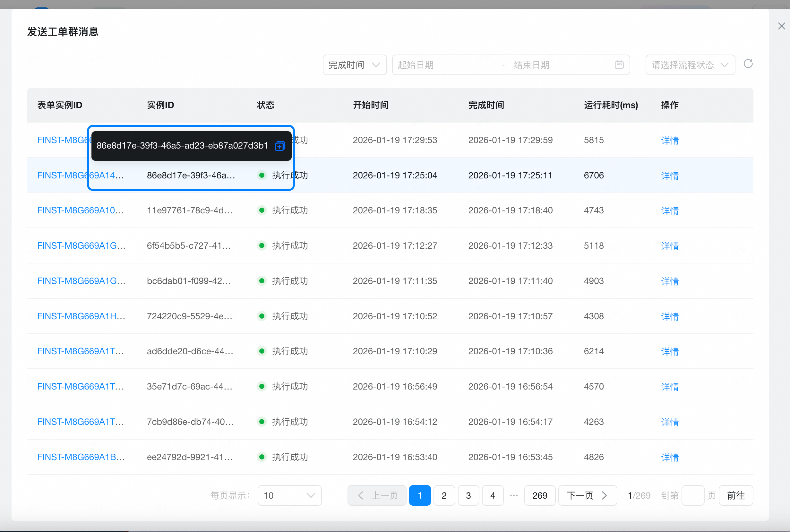The width and height of the screenshot is (790, 532).
Task: Click the pagination ellipsis between 4 and 269
Action: pyautogui.click(x=514, y=495)
